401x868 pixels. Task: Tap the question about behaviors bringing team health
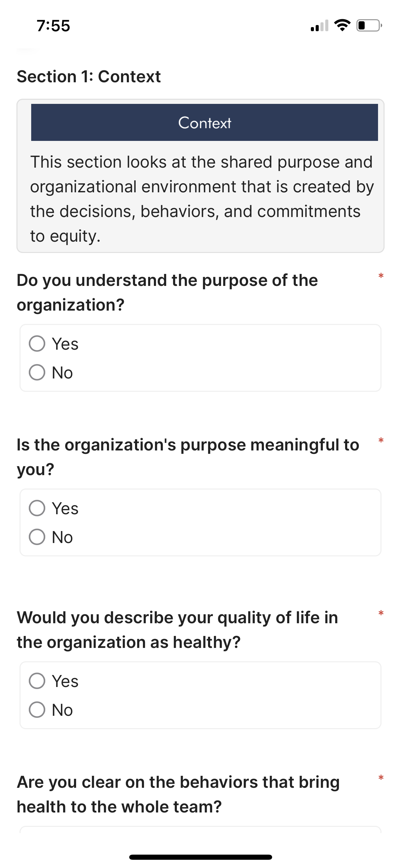[178, 794]
